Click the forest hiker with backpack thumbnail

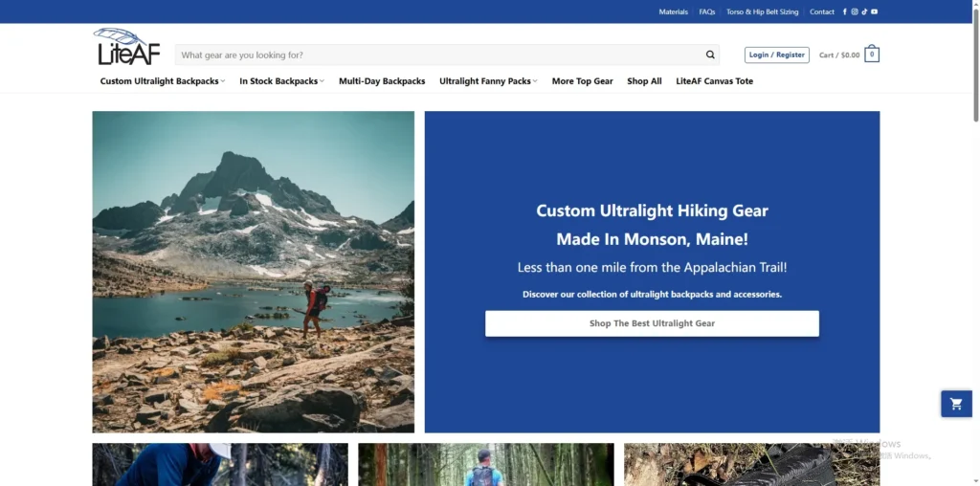pos(486,465)
